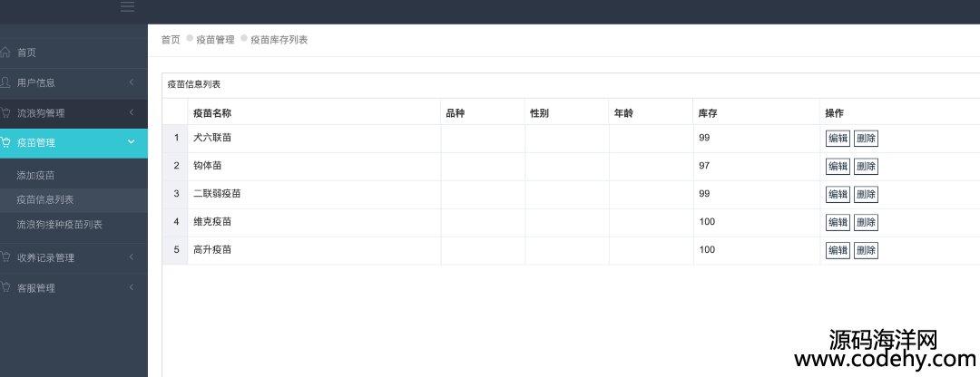Viewport: 980px width, 377px height.
Task: Click 编辑 for 二联弱疫苗
Action: pos(838,195)
